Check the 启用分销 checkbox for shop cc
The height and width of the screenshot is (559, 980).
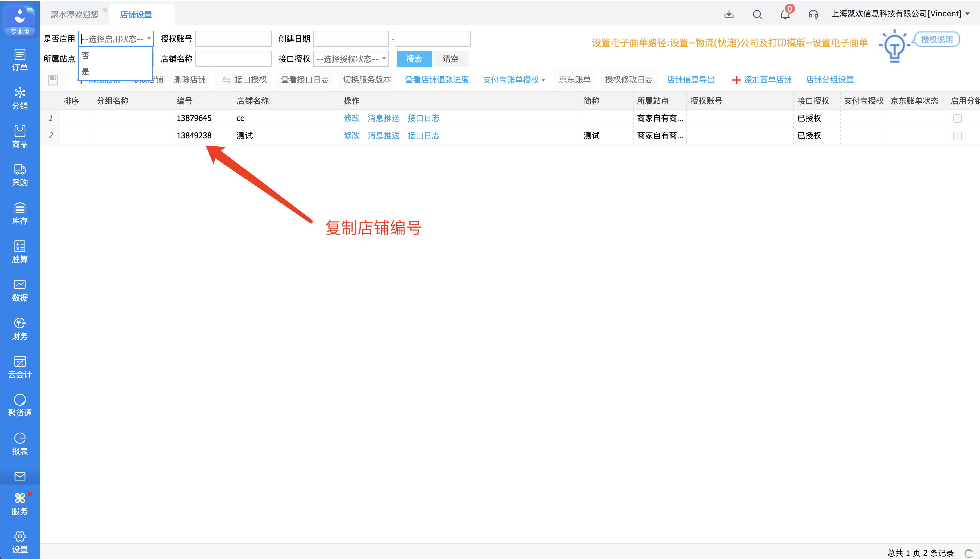pos(957,119)
